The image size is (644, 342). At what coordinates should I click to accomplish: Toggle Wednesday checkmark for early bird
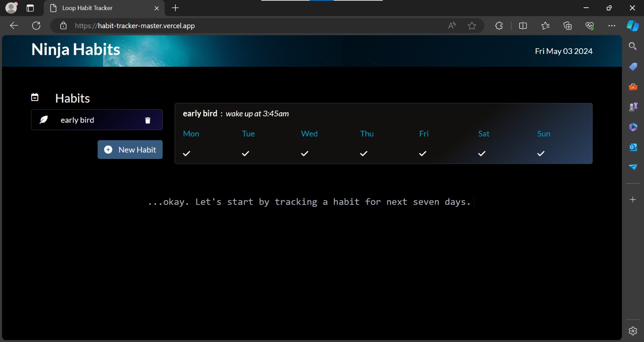(305, 153)
